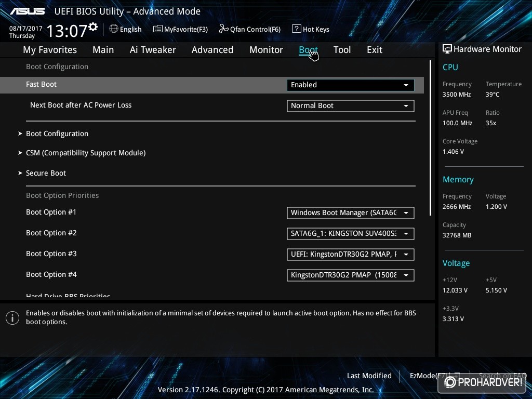Click the Qfan Control fan icon
This screenshot has width=532, height=399.
click(223, 29)
